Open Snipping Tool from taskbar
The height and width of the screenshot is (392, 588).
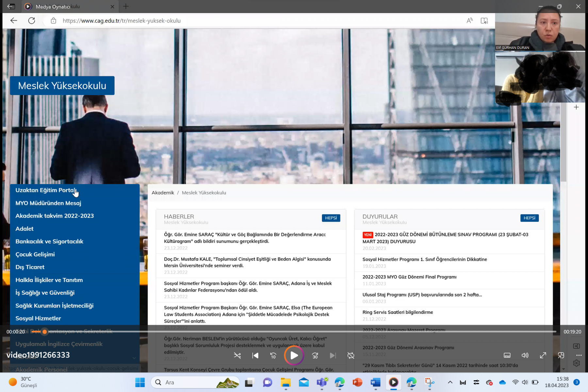430,382
